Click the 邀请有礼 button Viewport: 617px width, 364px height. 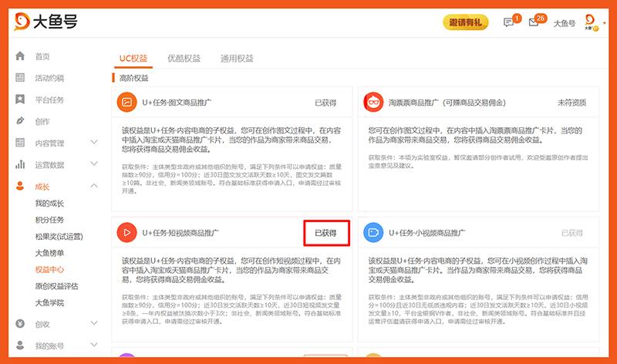point(466,22)
